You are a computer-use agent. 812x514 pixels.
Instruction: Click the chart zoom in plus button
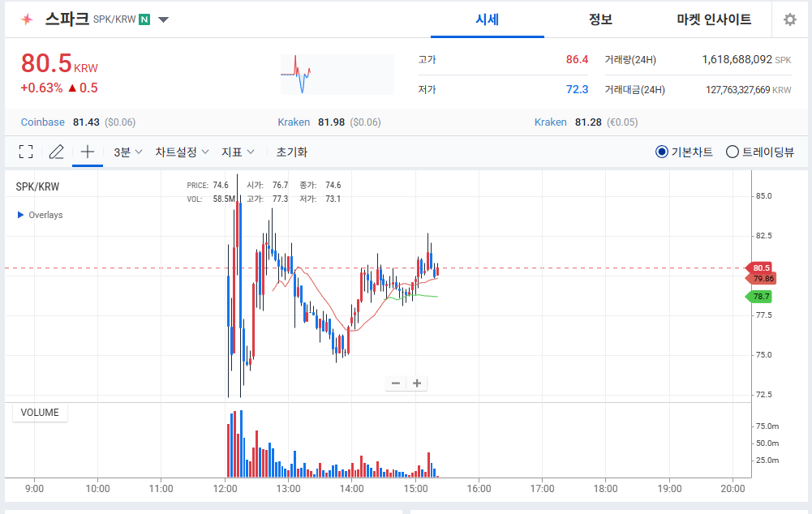point(417,383)
